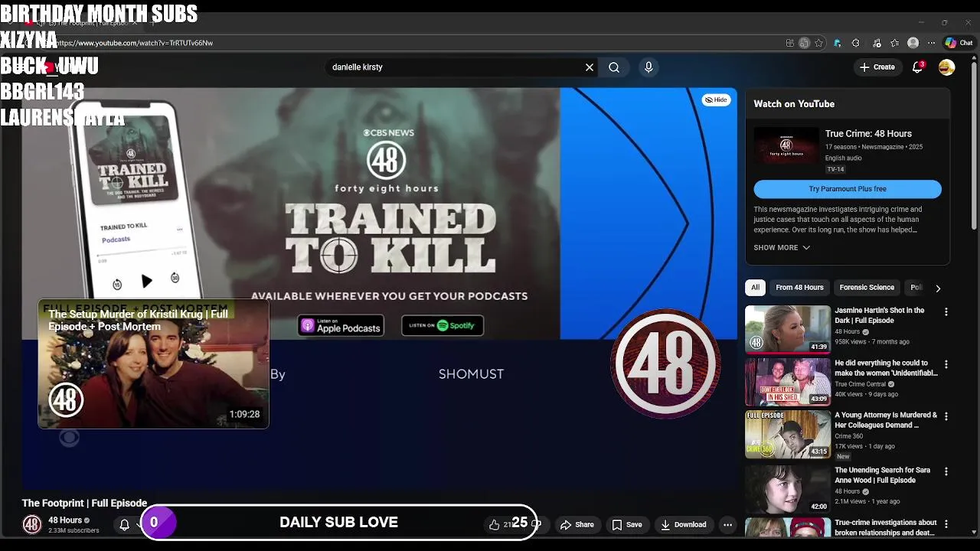Click Try Paramount Plus free button
The width and height of the screenshot is (980, 551).
848,189
